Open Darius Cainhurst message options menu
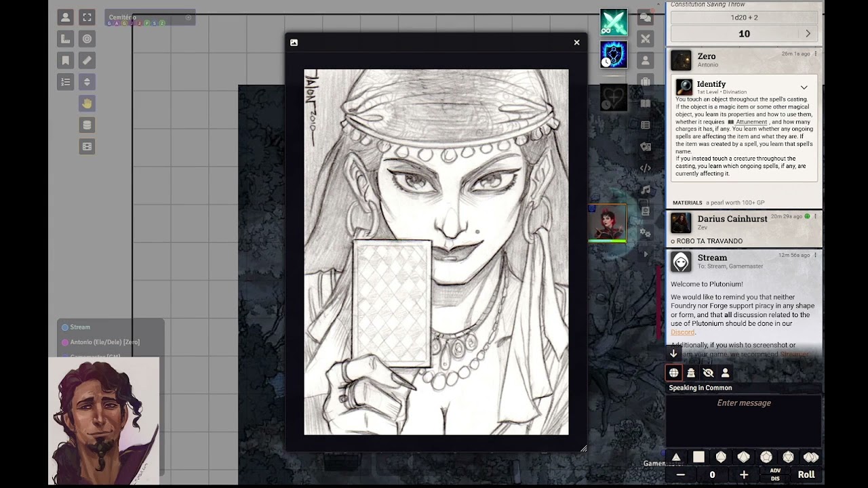The width and height of the screenshot is (868, 488). tap(816, 216)
